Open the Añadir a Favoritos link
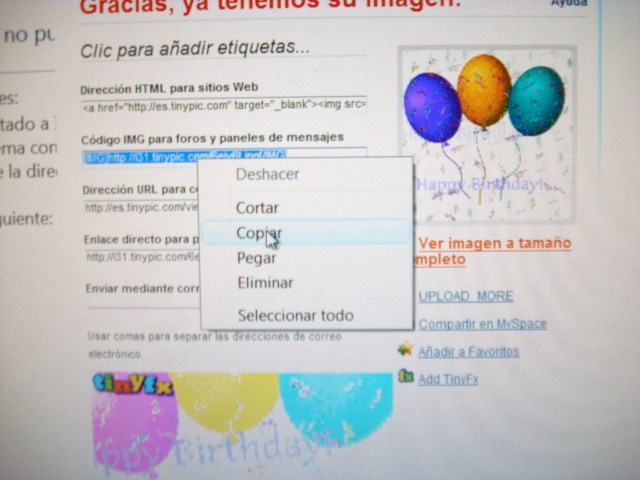 [469, 352]
